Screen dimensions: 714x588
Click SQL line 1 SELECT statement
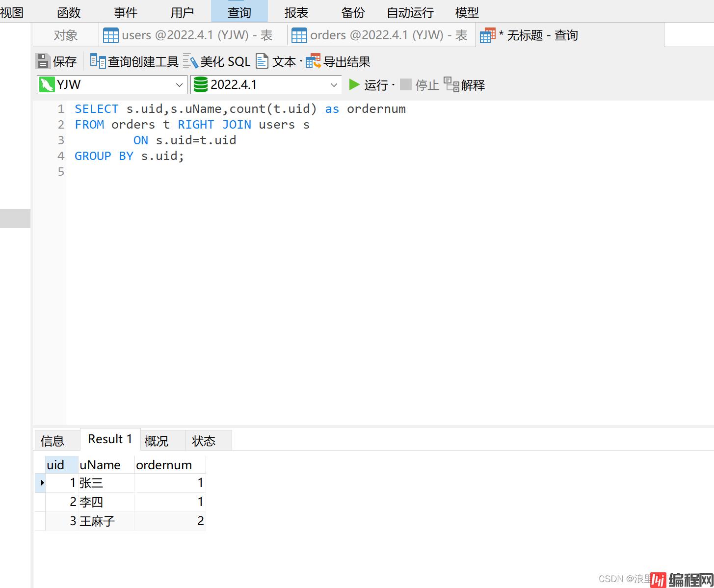(x=240, y=109)
